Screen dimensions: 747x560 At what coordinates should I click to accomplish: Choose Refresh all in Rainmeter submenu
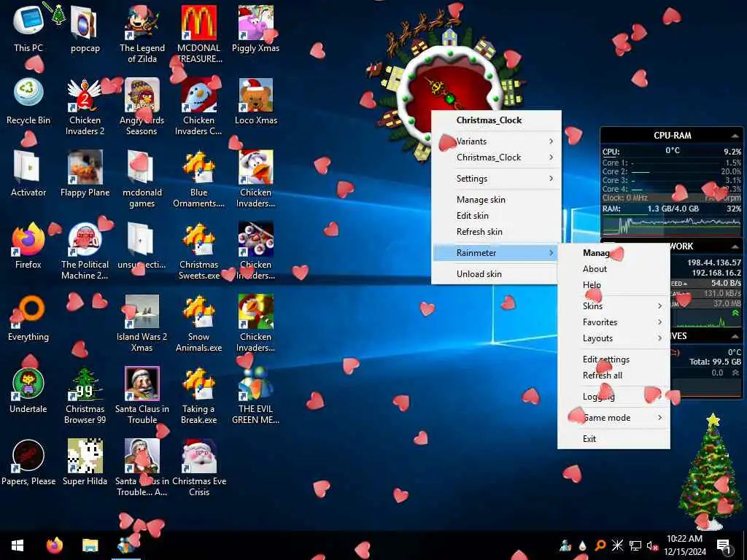coord(614,376)
